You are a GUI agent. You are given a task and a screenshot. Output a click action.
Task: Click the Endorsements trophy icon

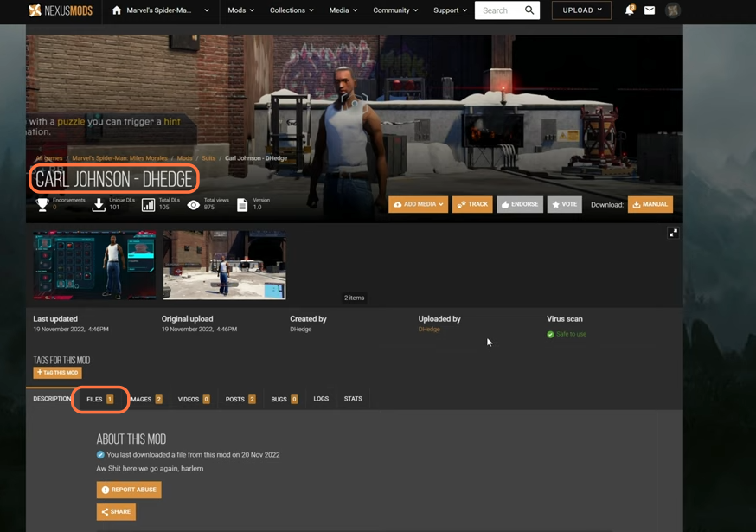pyautogui.click(x=42, y=204)
